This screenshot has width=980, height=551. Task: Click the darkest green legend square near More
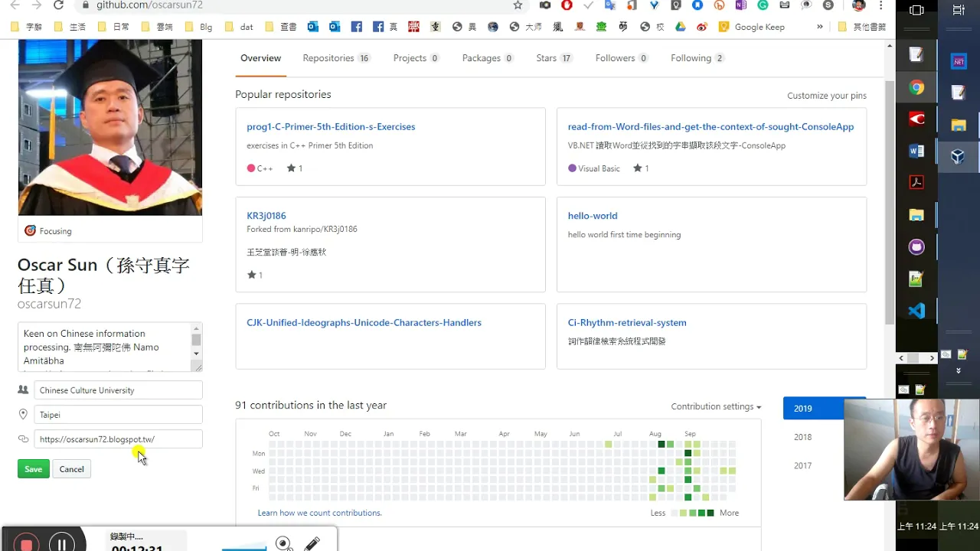pyautogui.click(x=710, y=513)
